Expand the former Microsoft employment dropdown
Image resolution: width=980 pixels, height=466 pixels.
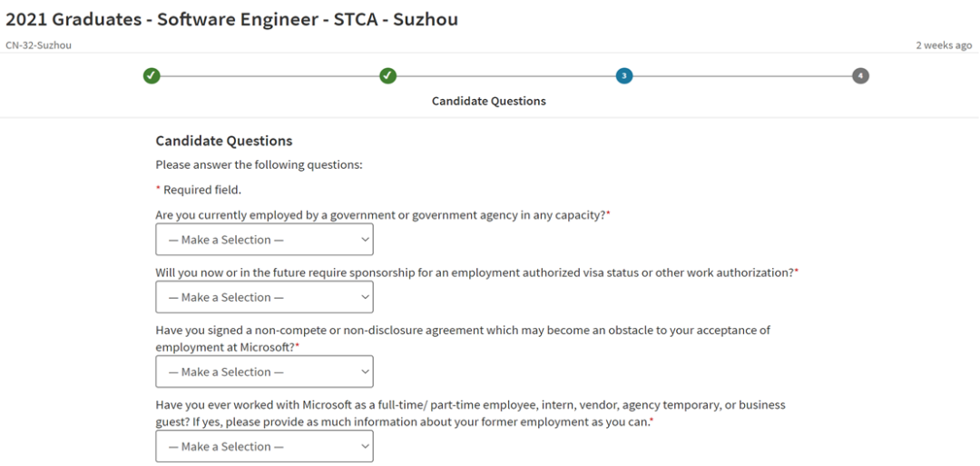pos(264,446)
